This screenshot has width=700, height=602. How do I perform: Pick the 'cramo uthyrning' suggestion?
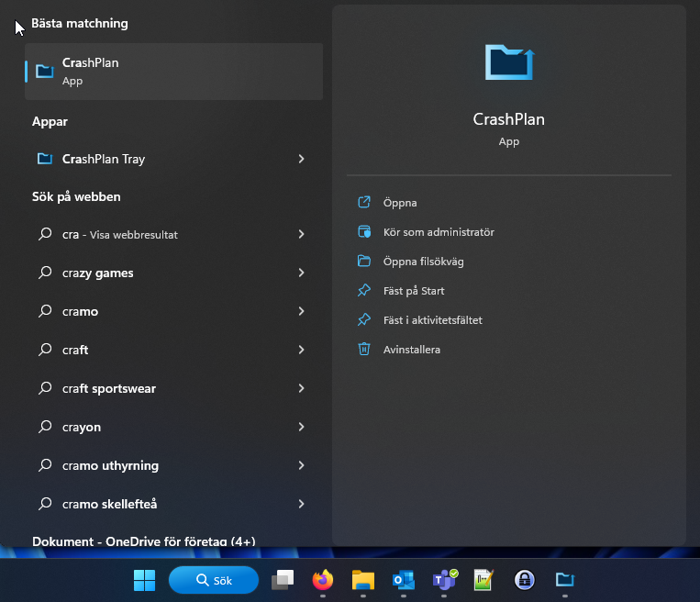point(173,465)
